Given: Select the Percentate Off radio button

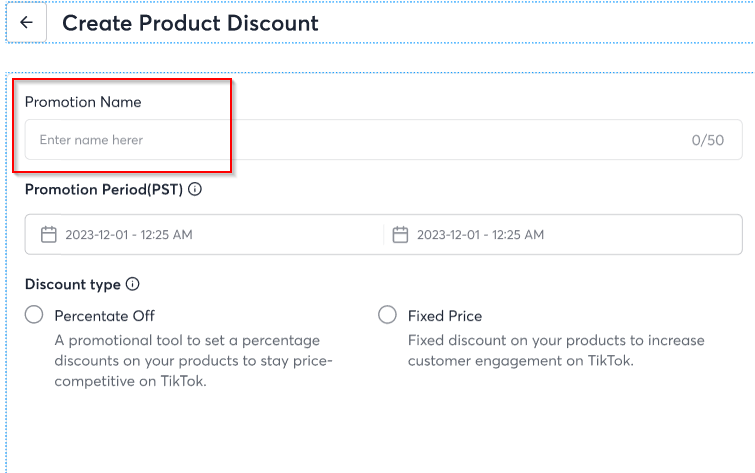Looking at the screenshot, I should click(x=34, y=315).
